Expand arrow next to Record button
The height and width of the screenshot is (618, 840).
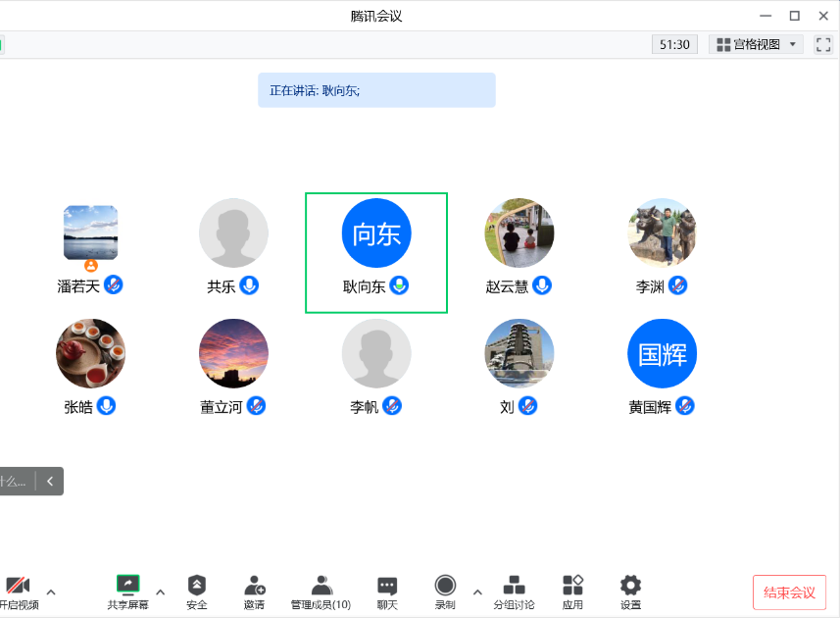coord(477,592)
